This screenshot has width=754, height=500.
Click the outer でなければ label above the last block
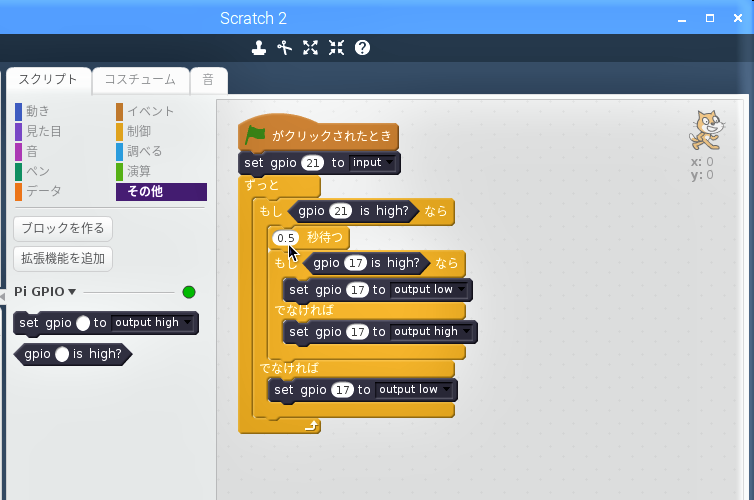(x=289, y=368)
